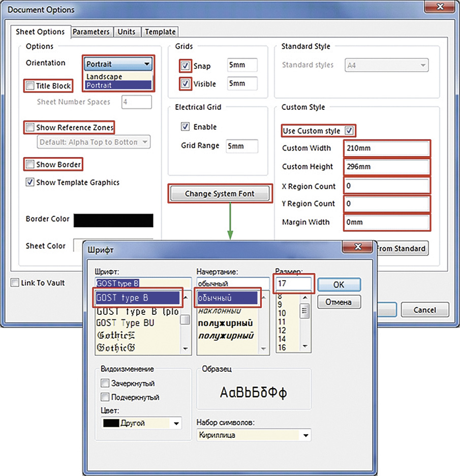Click the Grid Range input field
460x476 pixels.
242,146
